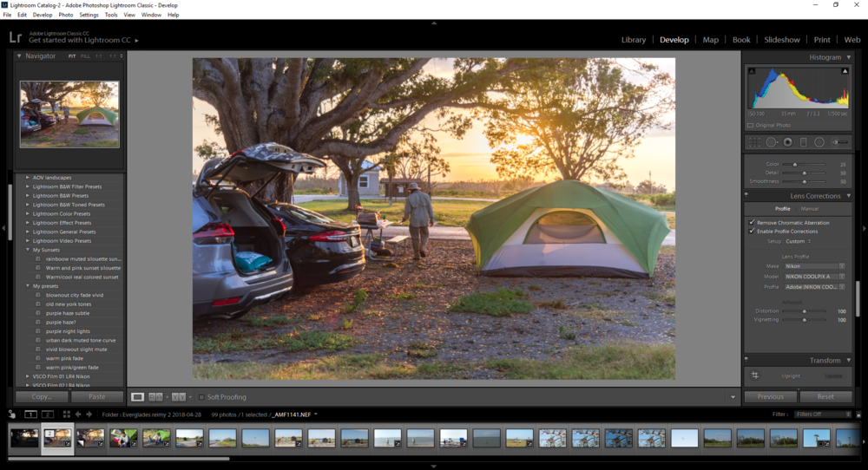Choose the Graduated Filter tool
The image size is (868, 470).
point(803,142)
